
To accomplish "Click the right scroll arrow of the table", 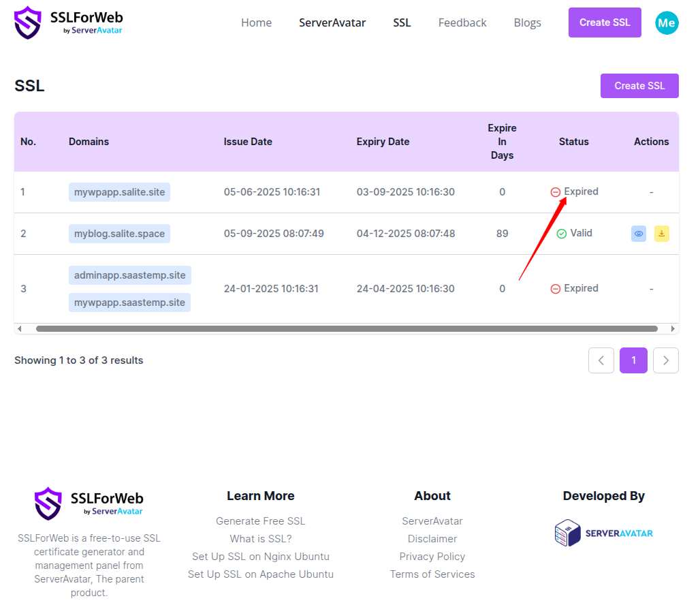I will coord(674,328).
